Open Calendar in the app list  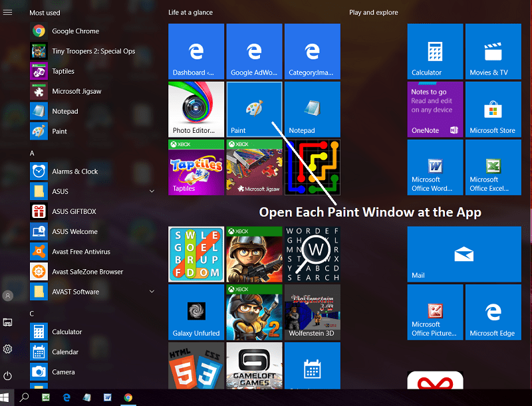92,352
